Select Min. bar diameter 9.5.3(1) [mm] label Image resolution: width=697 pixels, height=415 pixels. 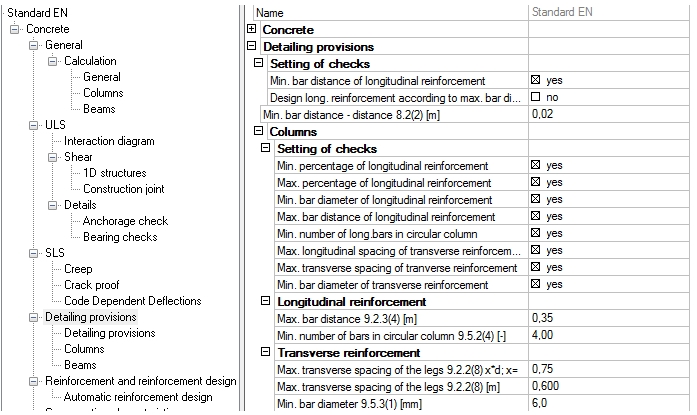349,404
